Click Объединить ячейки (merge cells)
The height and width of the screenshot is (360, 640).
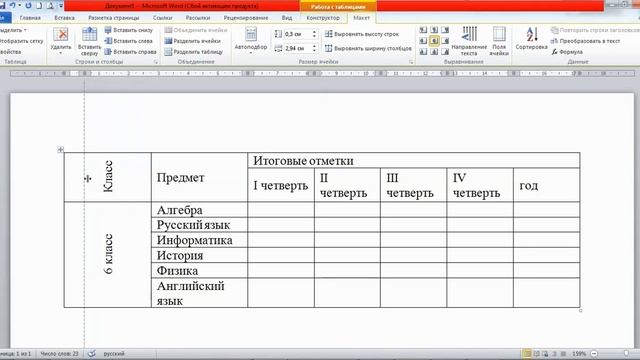196,30
